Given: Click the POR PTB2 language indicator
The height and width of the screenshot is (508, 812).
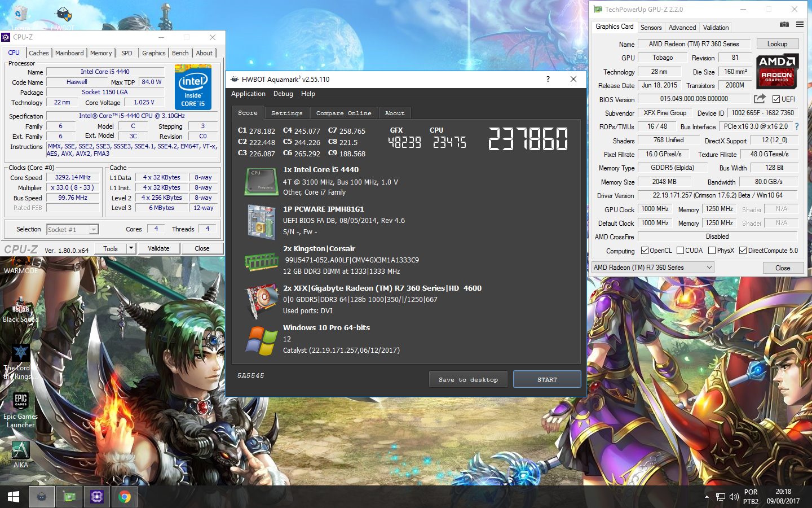Looking at the screenshot, I should click(x=751, y=497).
